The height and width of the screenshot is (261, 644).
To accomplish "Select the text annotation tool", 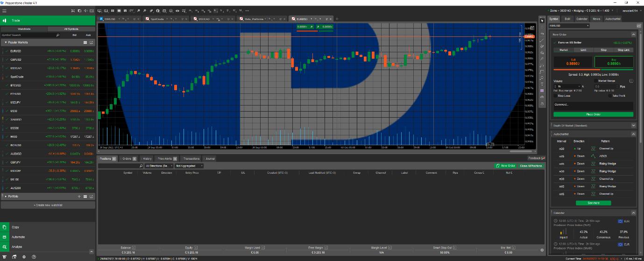I will tap(542, 84).
